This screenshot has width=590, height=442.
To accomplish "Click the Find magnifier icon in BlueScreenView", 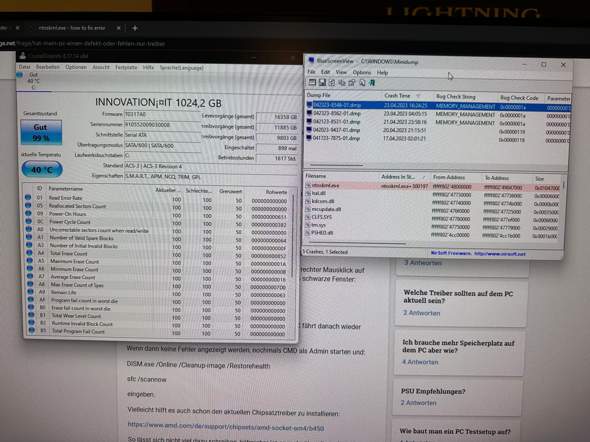I will tap(362, 83).
